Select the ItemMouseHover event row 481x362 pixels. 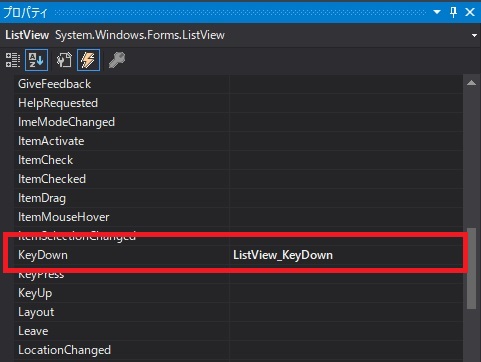(x=238, y=217)
